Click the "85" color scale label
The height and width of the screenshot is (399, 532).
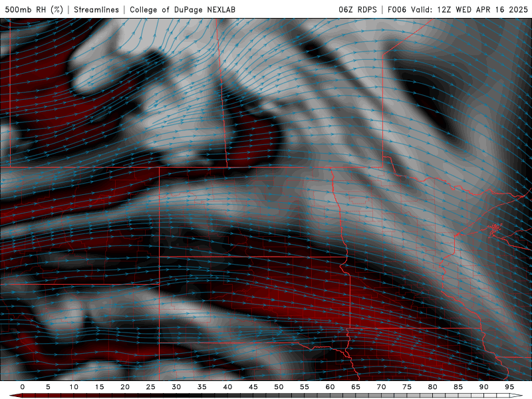[458, 387]
